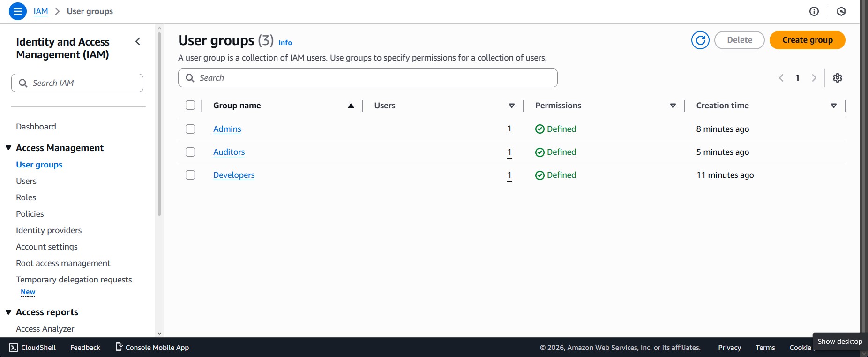Image resolution: width=868 pixels, height=357 pixels.
Task: Click the hexagon settings icon top right
Action: (x=841, y=11)
